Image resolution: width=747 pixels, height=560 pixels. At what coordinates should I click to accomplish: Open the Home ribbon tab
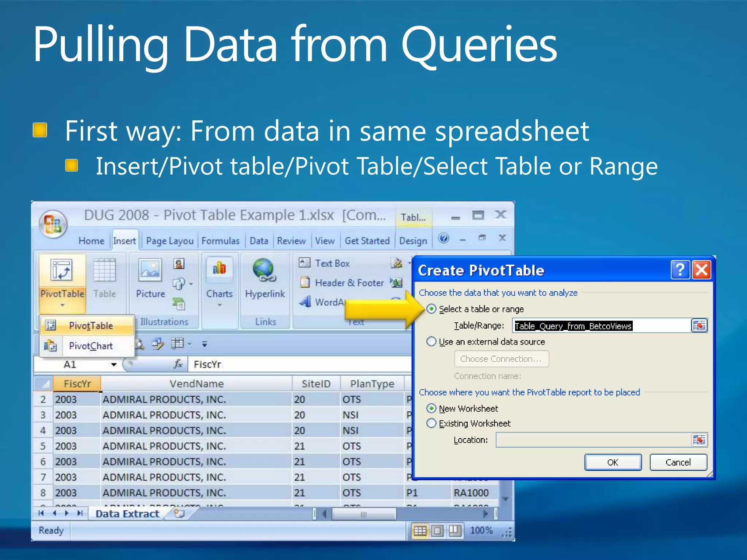tap(91, 241)
